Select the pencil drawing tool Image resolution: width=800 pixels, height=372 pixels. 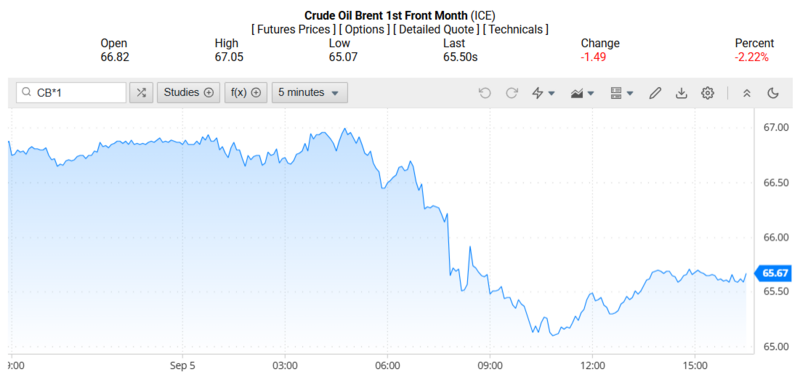point(655,93)
